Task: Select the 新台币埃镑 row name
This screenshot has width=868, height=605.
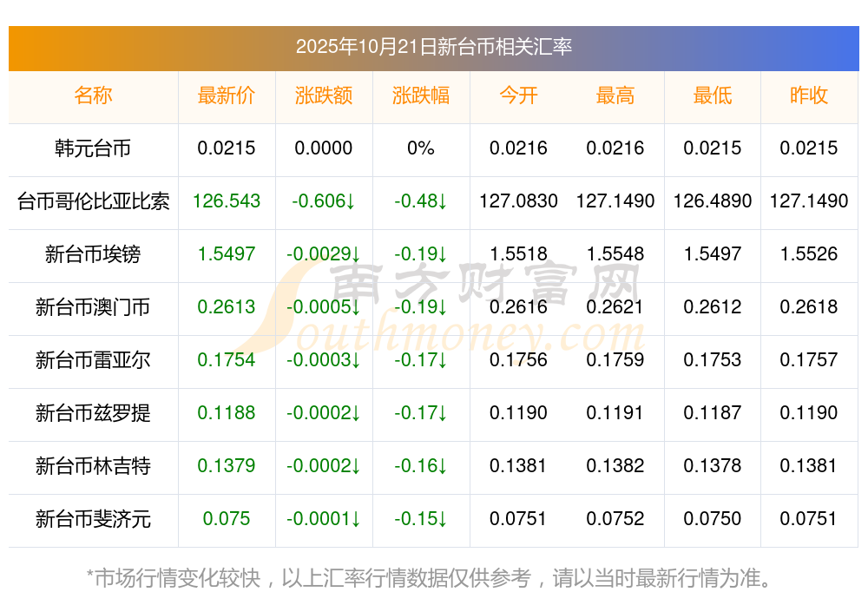Action: tap(93, 254)
